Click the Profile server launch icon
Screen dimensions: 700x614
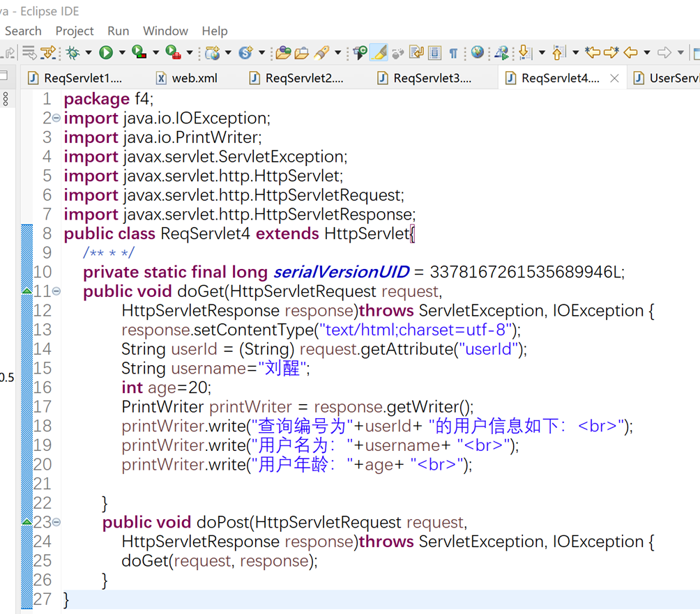point(502,53)
